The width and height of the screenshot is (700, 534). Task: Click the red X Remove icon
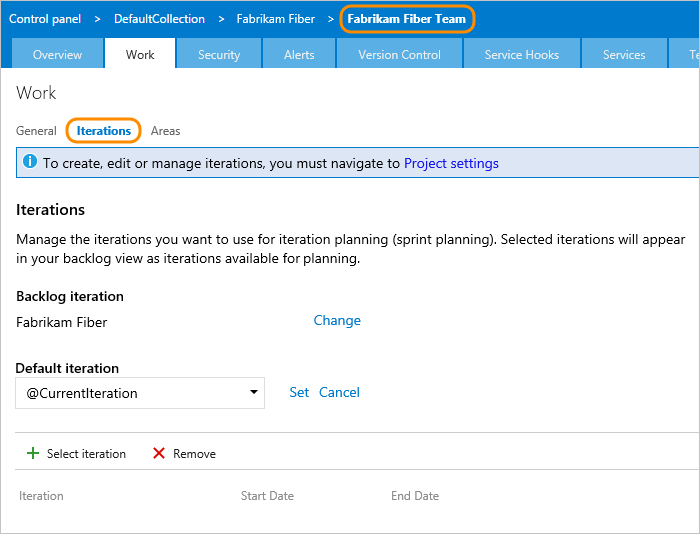coord(159,453)
